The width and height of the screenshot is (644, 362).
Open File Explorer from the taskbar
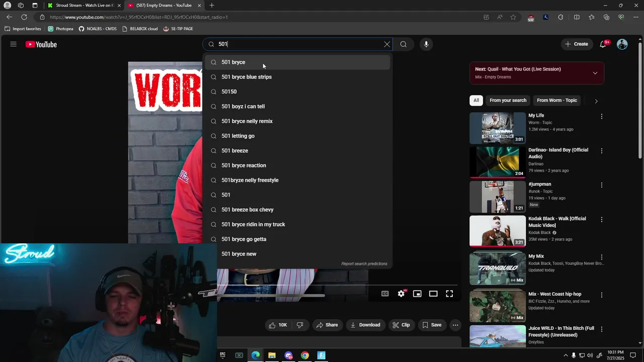click(272, 355)
